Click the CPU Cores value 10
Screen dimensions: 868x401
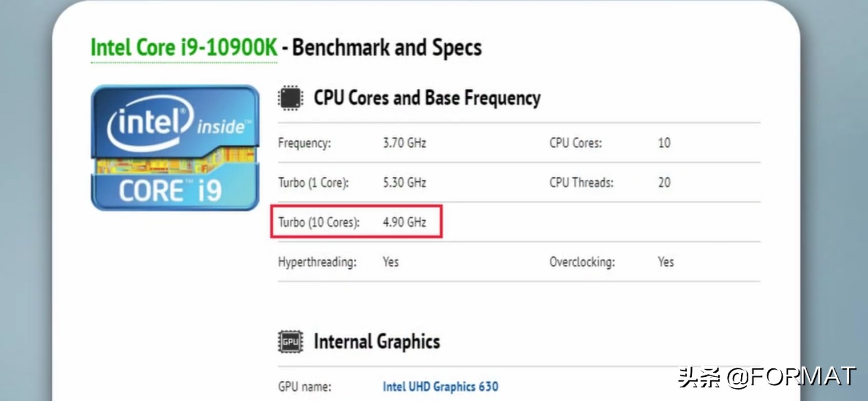[x=664, y=143]
